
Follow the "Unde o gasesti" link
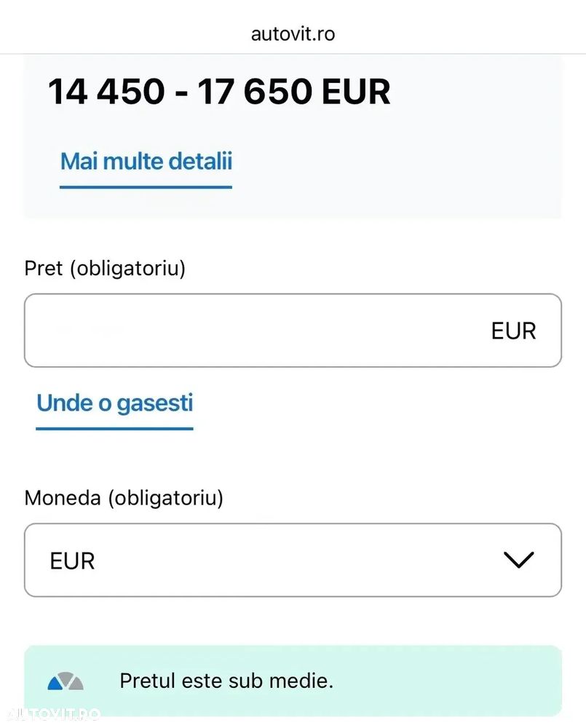click(114, 403)
